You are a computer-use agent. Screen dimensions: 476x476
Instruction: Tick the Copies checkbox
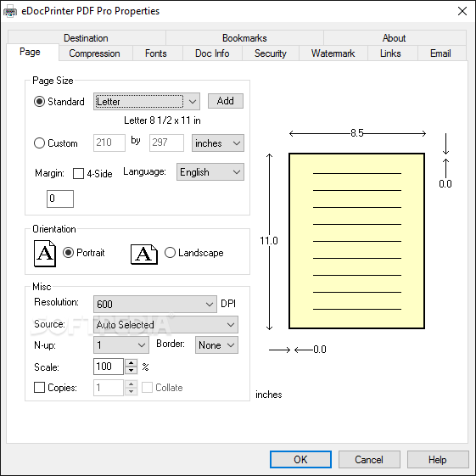point(40,388)
